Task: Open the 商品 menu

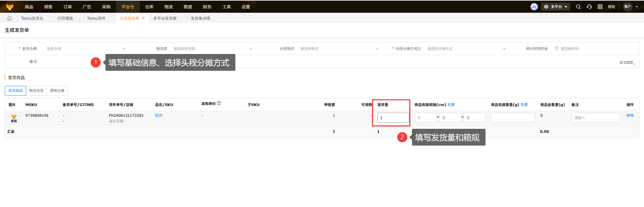Action: click(x=29, y=7)
